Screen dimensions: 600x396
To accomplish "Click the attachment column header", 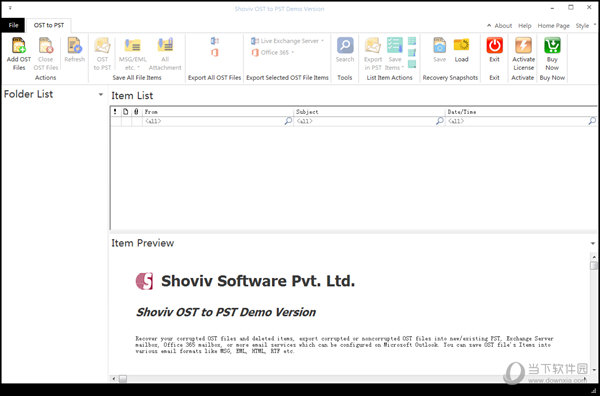I will coord(136,112).
